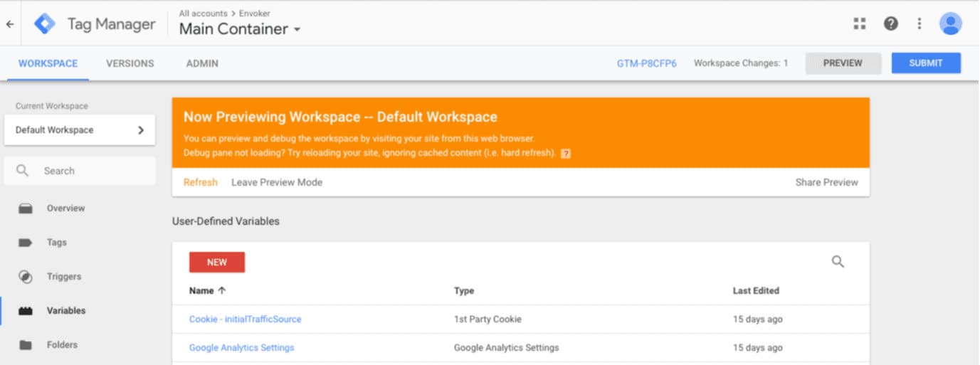Switch to the Workspace tab
This screenshot has height=365, width=980.
point(48,63)
